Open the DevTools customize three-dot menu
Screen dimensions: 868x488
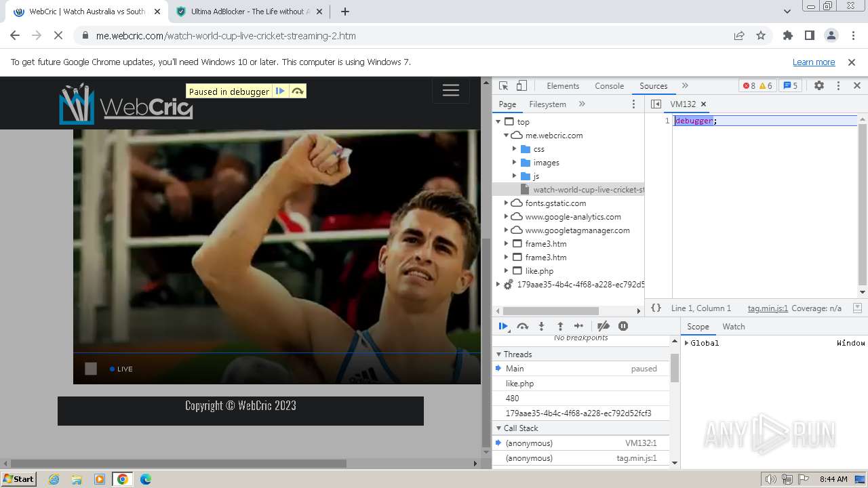tap(838, 86)
